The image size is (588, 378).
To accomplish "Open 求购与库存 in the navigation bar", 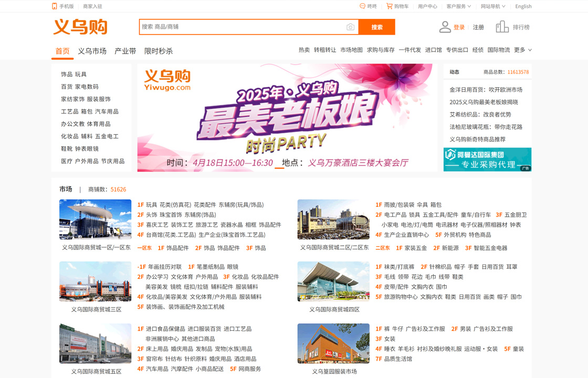I will coord(381,50).
